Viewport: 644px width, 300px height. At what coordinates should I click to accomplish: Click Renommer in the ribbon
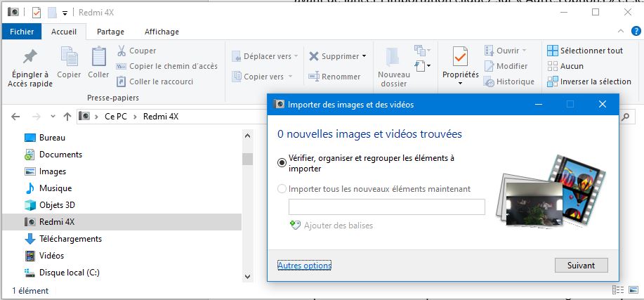(335, 77)
